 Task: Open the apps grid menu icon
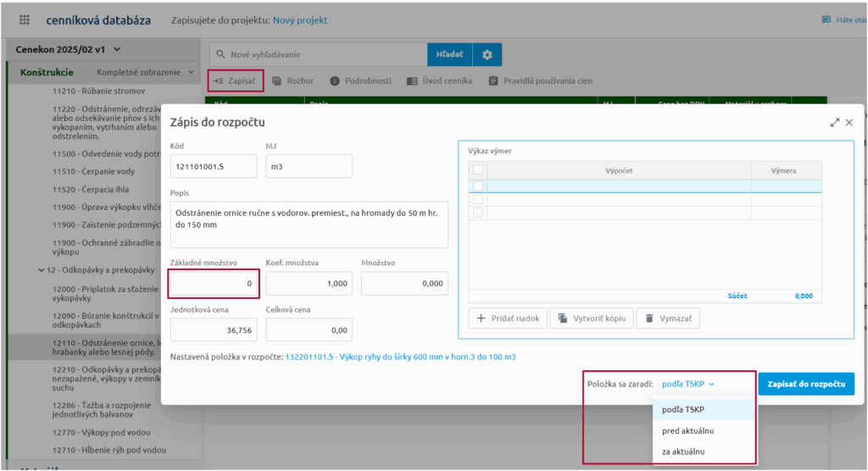[x=24, y=19]
